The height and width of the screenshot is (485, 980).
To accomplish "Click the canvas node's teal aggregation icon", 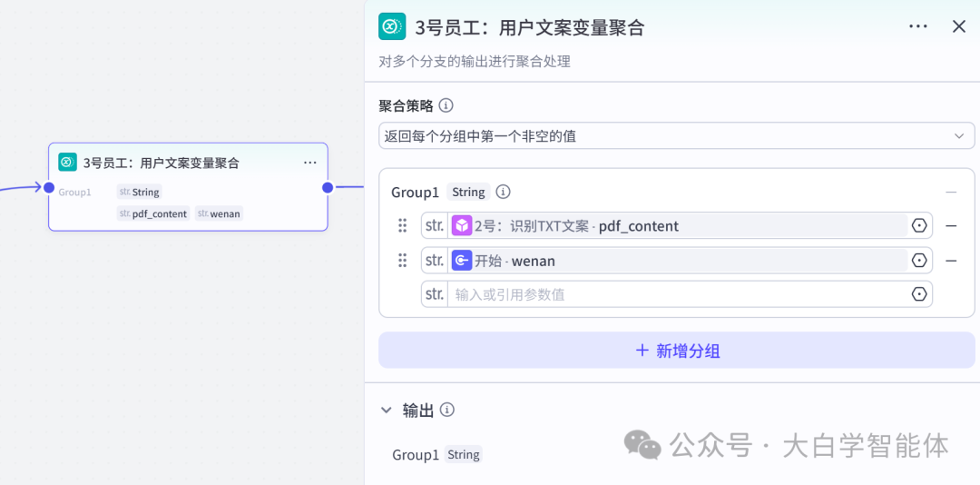I will (x=67, y=163).
